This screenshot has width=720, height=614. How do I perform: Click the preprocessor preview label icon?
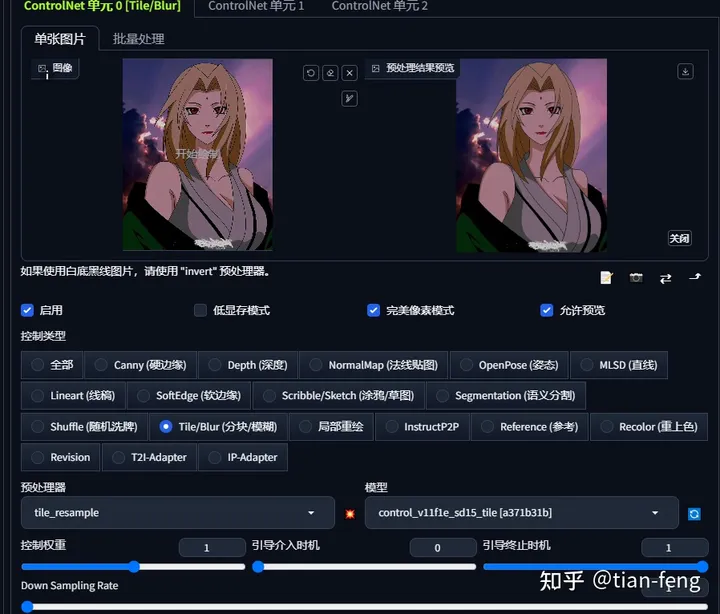click(376, 68)
